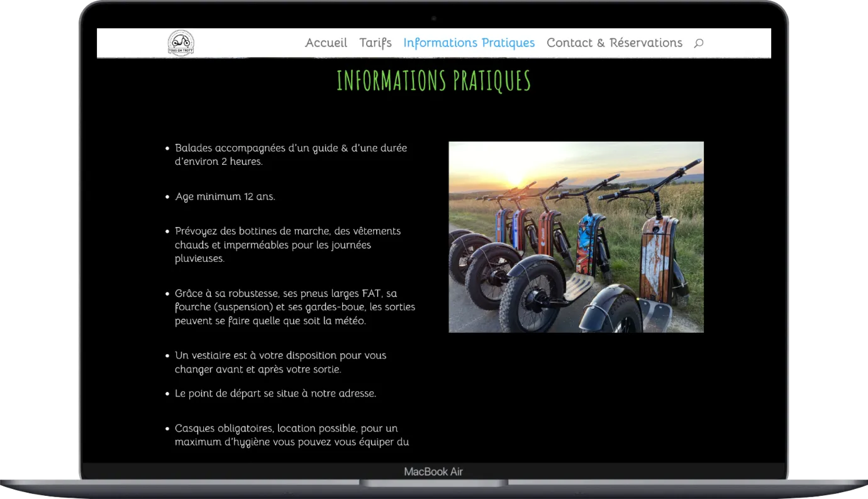Click the 'Age minimum 12 ans.' line
Image resolution: width=868 pixels, height=499 pixels.
[225, 196]
